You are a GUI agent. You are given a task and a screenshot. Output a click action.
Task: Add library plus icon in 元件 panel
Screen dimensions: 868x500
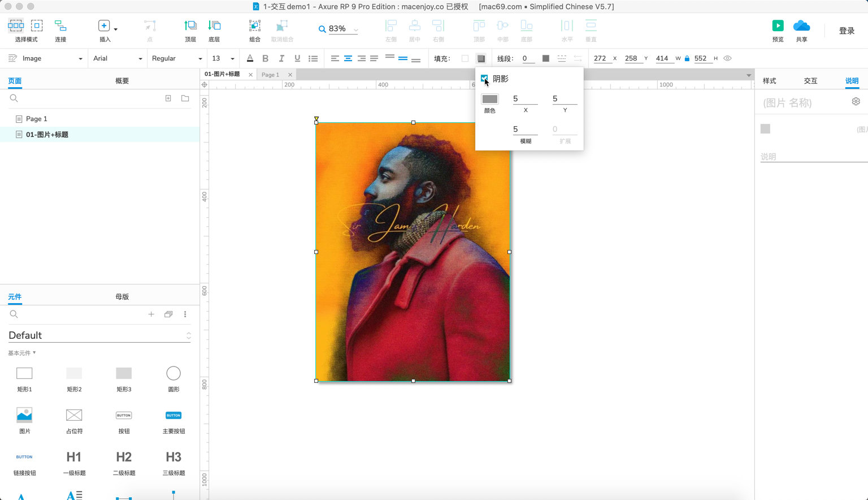[151, 314]
